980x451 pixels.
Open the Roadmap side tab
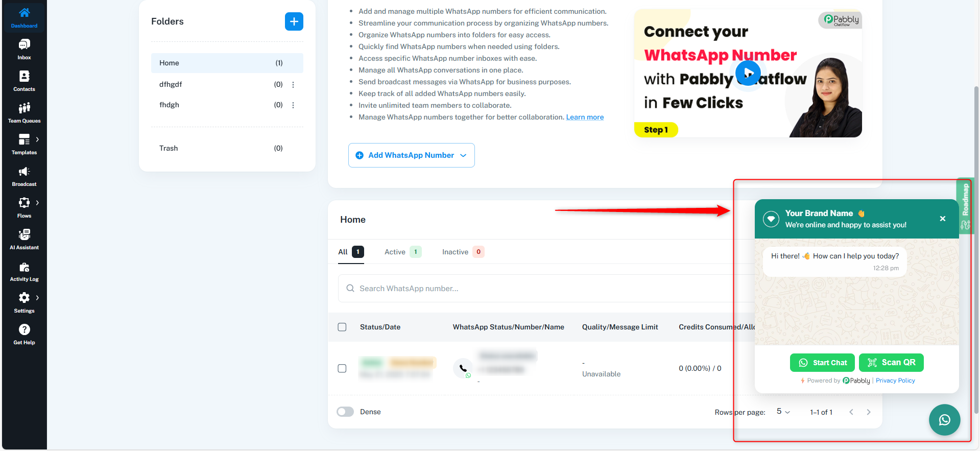click(x=965, y=206)
